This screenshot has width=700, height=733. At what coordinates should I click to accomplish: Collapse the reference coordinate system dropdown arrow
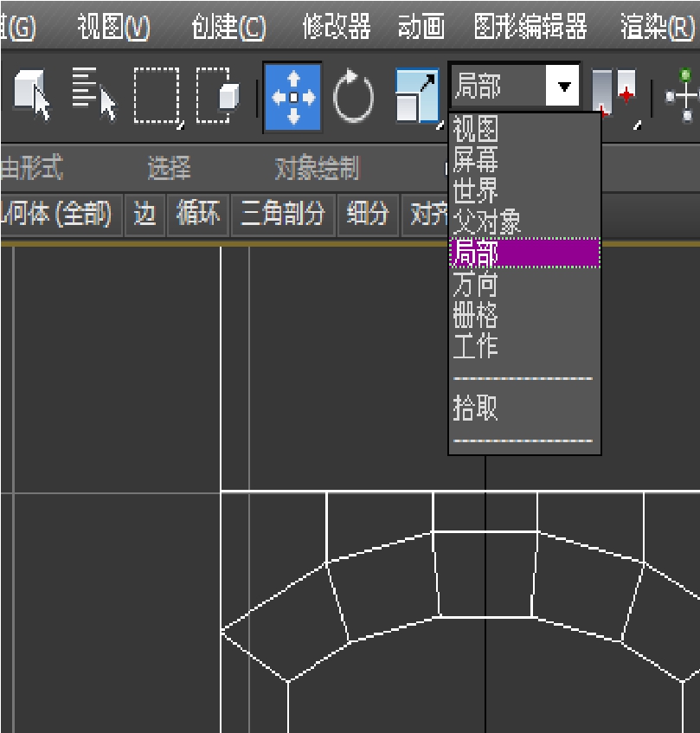[x=563, y=86]
